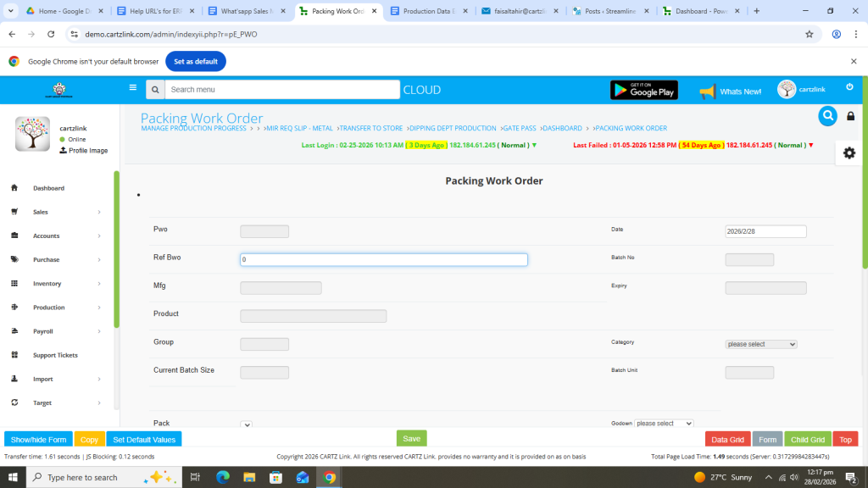Click the Whats New megaphone icon
The height and width of the screenshot is (488, 868).
[x=707, y=91]
